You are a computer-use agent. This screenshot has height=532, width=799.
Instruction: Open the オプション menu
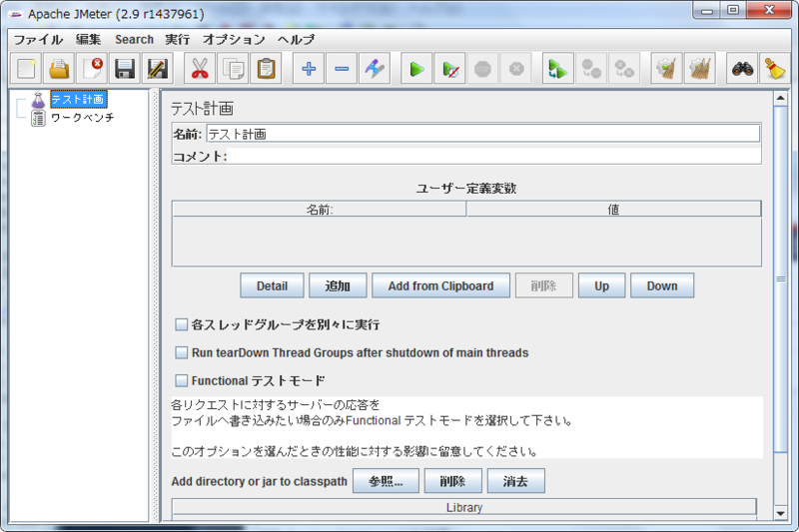pos(234,40)
